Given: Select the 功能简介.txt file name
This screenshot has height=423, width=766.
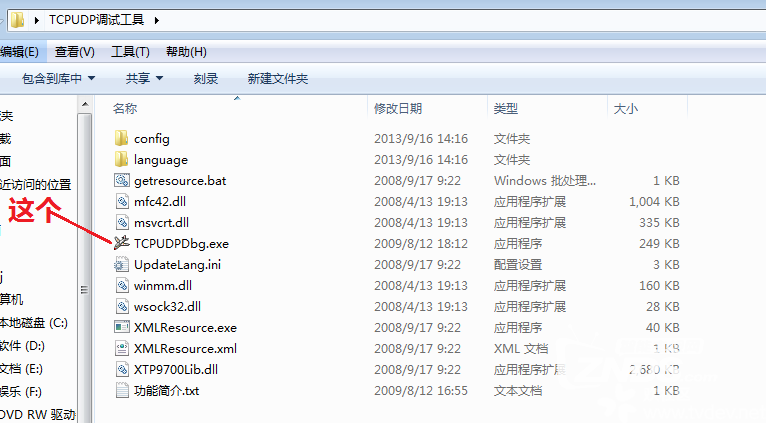Looking at the screenshot, I should pos(167,391).
